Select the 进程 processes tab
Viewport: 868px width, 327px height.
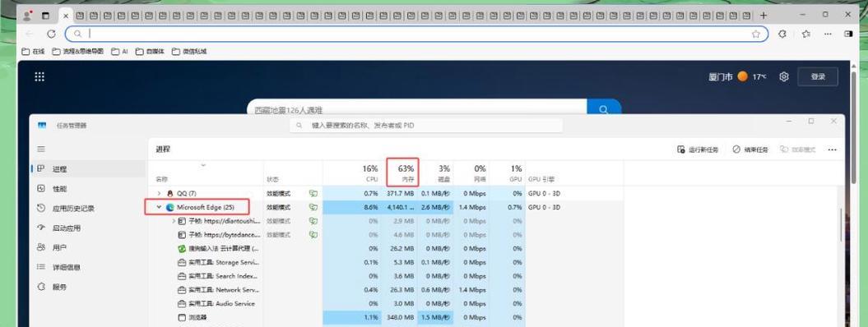point(89,169)
